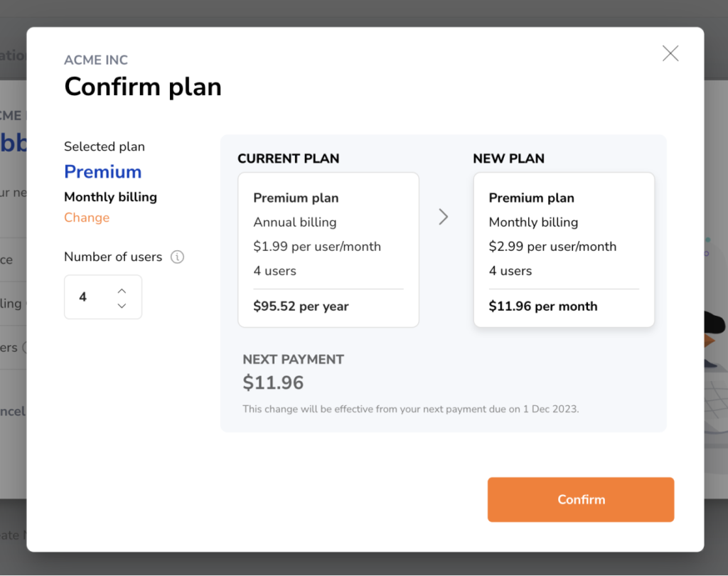The image size is (728, 576).
Task: Confirm the new plan with orange button
Action: click(x=581, y=499)
